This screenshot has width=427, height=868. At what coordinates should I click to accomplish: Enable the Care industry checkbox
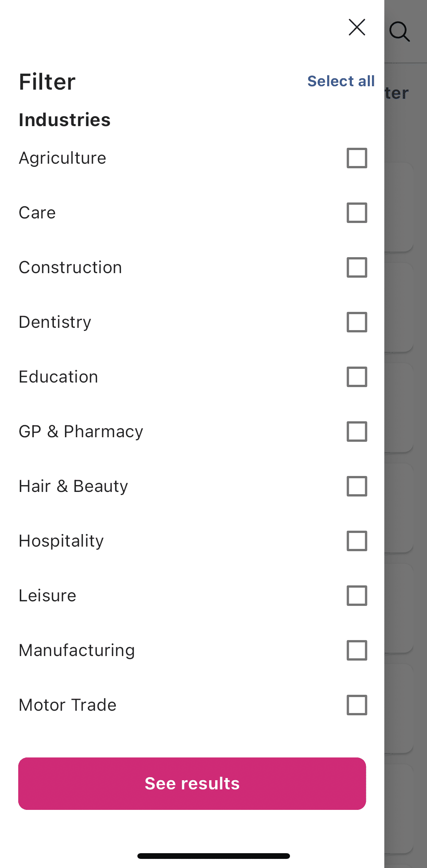click(x=357, y=213)
